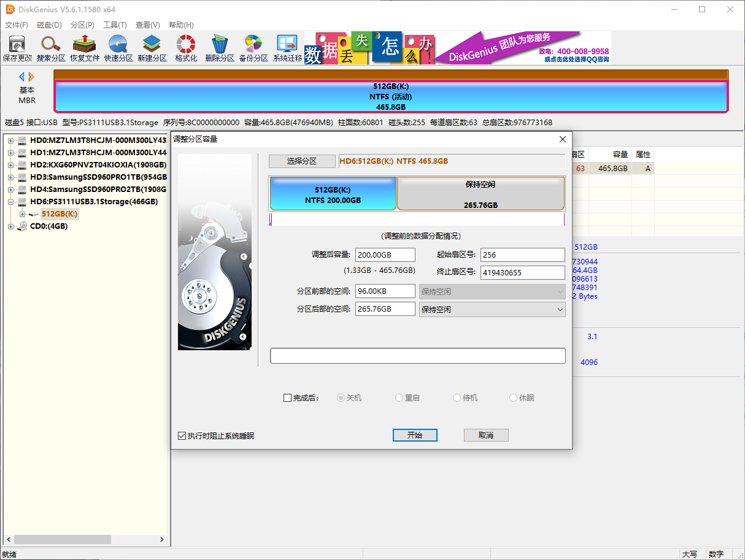Screen dimensions: 745x560
Task: Click the 调整后容量 input field
Action: (385, 255)
